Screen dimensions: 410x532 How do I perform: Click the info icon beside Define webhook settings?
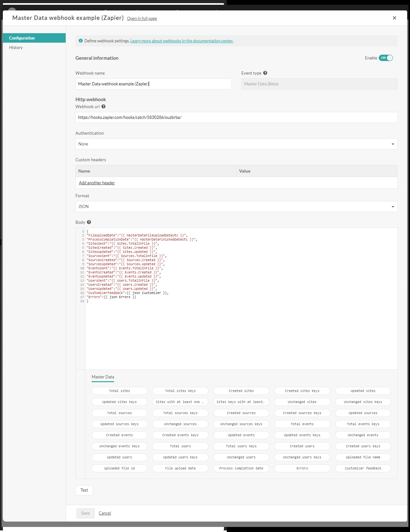81,41
